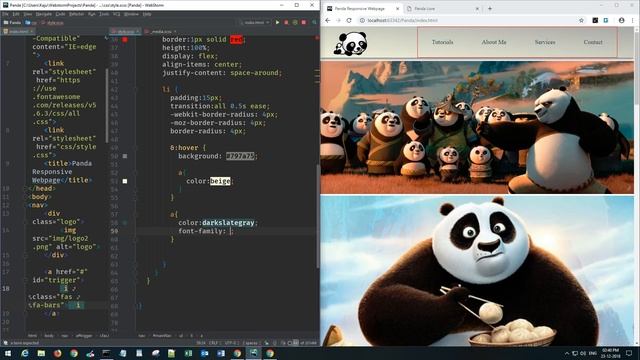The height and width of the screenshot is (360, 640).
Task: Click the panda eating dumplings image
Action: pyautogui.click(x=477, y=271)
